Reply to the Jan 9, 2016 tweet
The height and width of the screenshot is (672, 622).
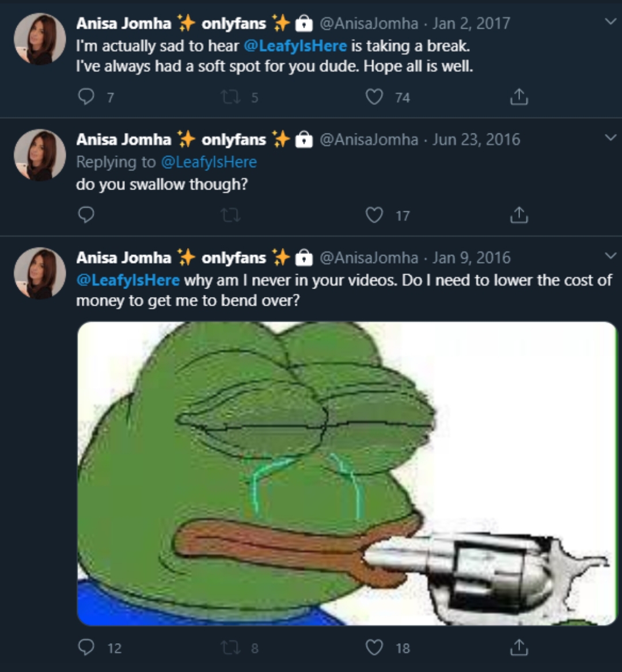(86, 647)
